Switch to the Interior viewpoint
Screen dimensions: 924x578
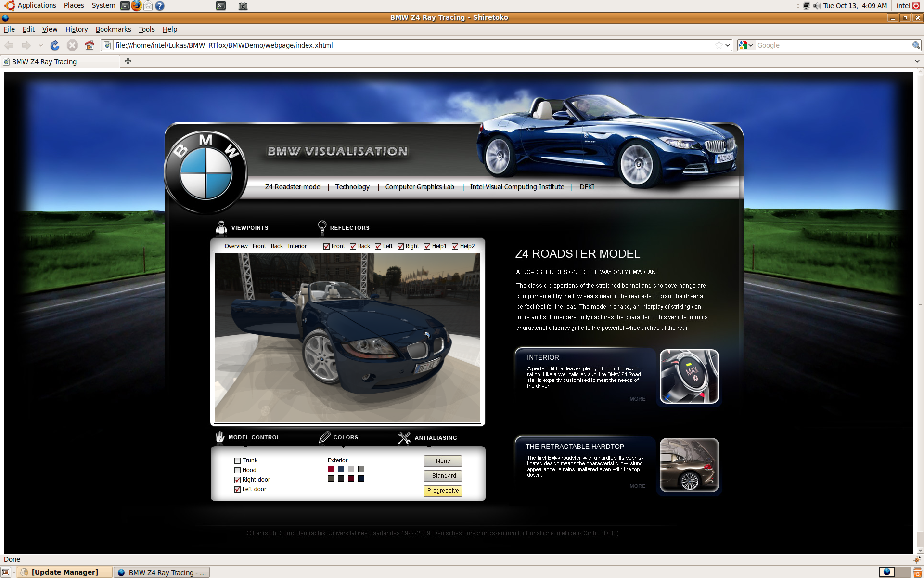click(x=297, y=246)
